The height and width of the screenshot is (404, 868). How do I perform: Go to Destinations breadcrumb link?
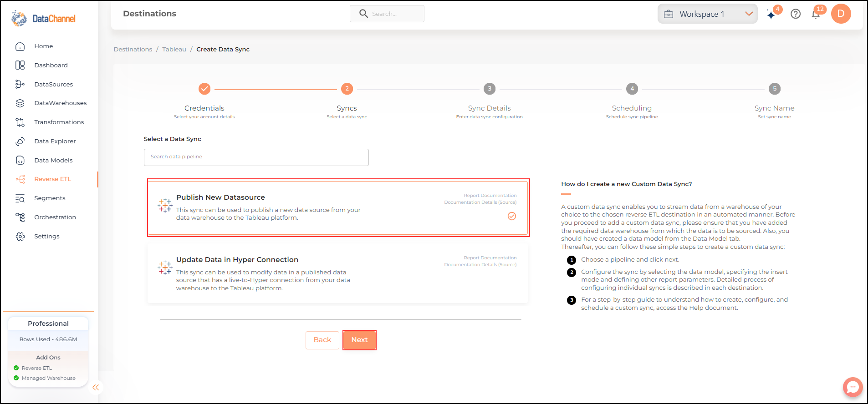[133, 50]
